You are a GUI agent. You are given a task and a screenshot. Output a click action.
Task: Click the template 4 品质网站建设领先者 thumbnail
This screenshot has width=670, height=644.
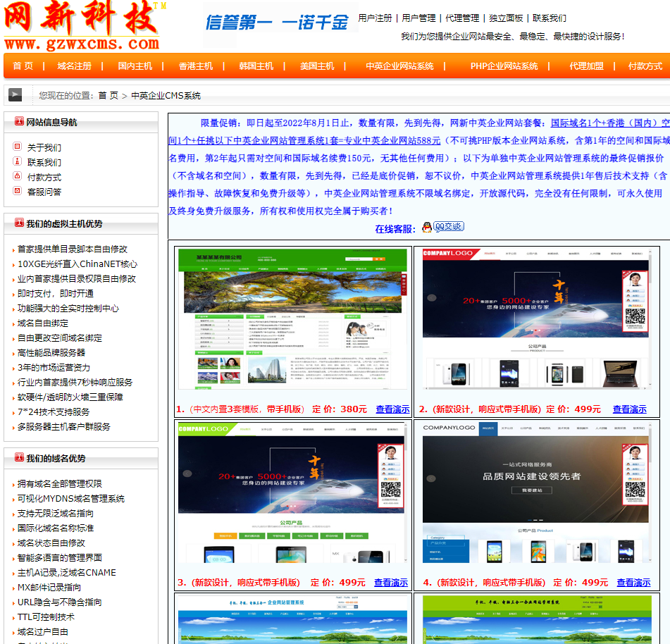pyautogui.click(x=537, y=493)
